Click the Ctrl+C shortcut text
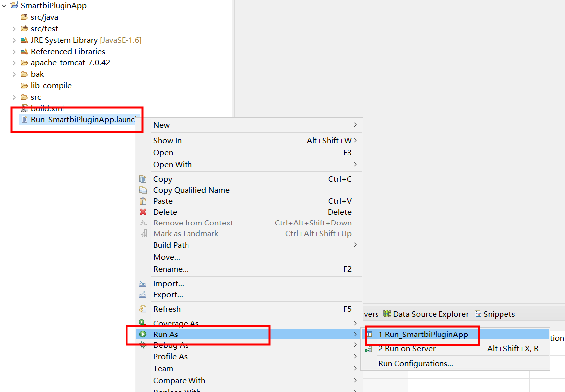The width and height of the screenshot is (565, 392). tap(340, 179)
